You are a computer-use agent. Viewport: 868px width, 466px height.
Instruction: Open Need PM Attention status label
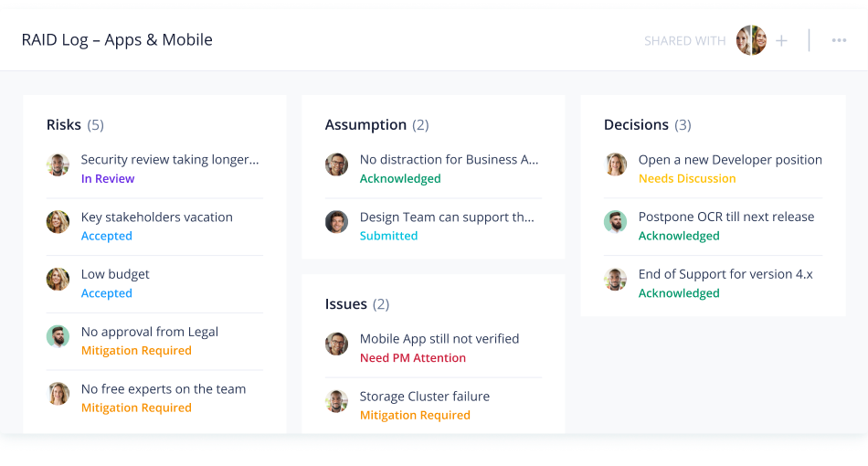click(413, 358)
